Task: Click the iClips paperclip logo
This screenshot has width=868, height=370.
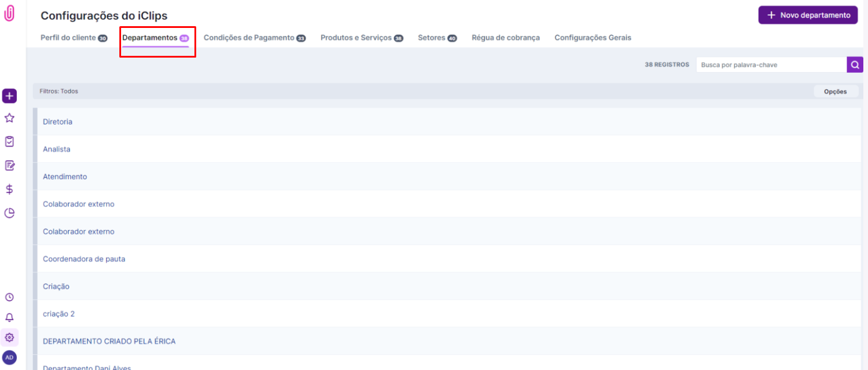Action: coord(9,15)
